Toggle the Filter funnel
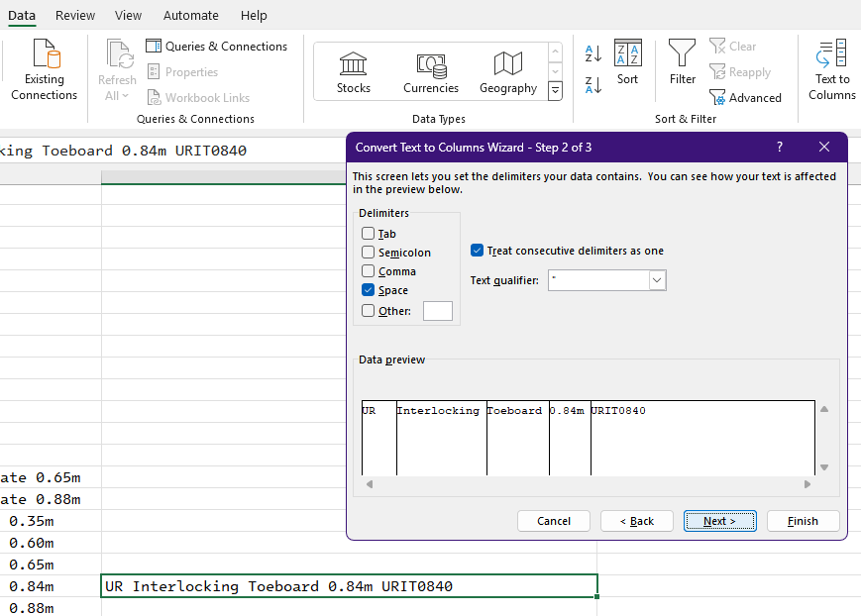The image size is (861, 616). point(682,62)
